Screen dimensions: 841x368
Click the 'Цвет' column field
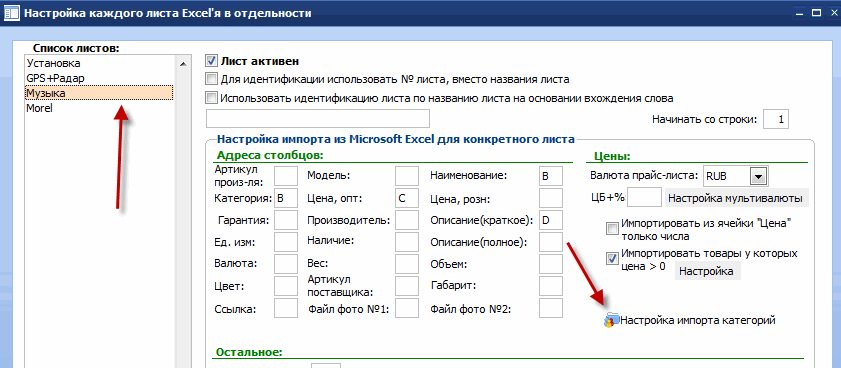285,286
